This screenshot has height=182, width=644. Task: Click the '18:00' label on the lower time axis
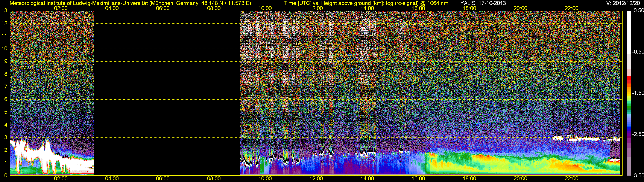point(469,179)
